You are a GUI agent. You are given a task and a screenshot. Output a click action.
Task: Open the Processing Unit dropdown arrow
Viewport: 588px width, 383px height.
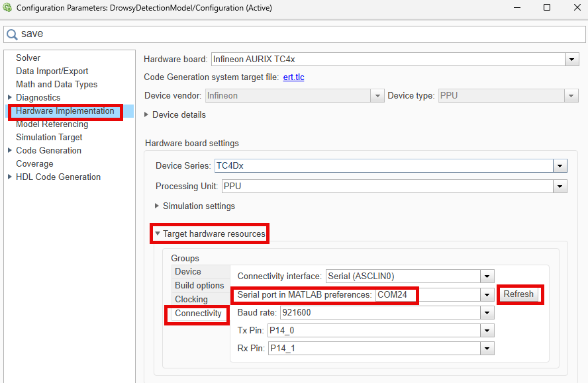point(560,187)
